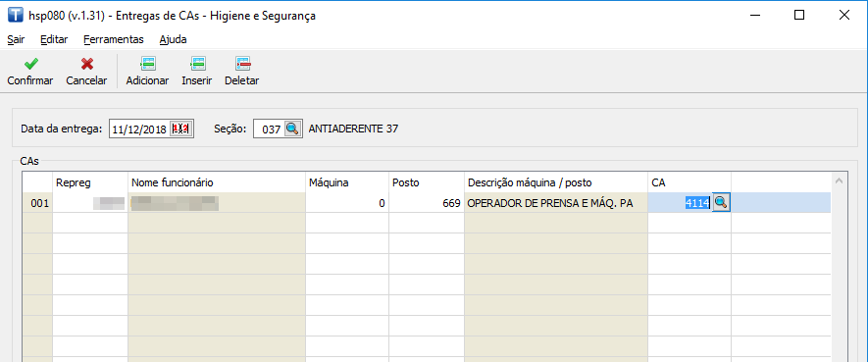Click the grid scrollbar up arrow
This screenshot has height=362, width=868.
pyautogui.click(x=840, y=181)
